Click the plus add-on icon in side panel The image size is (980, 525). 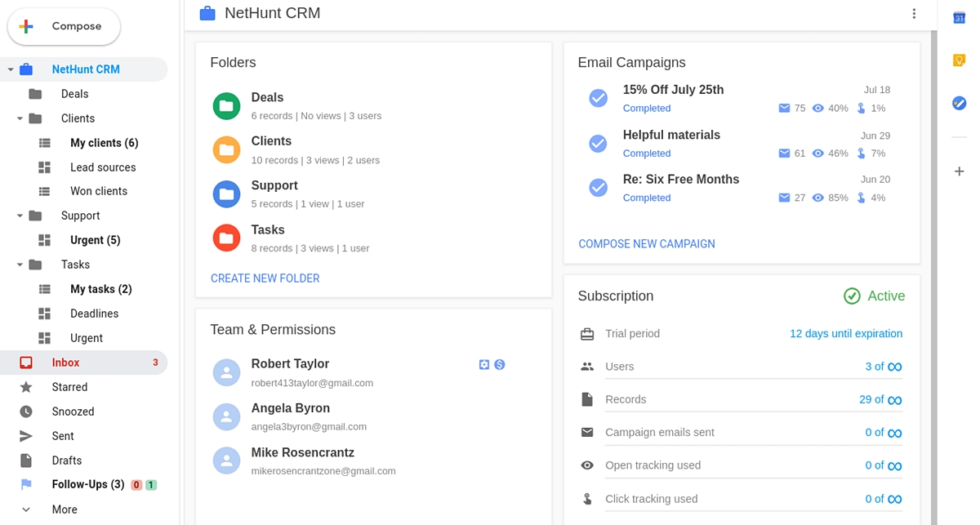(960, 171)
